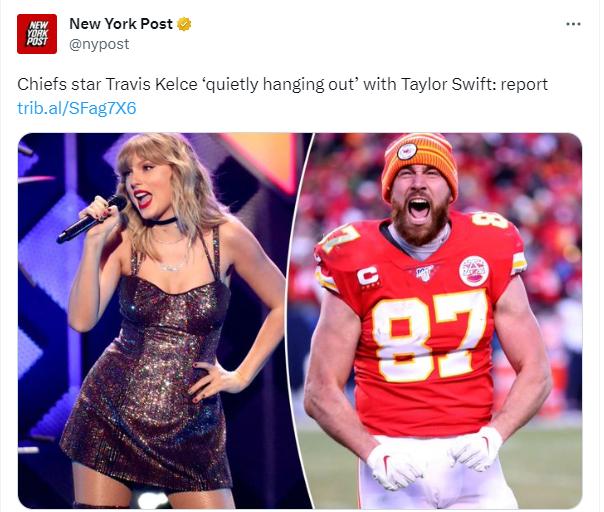Click the gold verified badge
604x512 pixels.
[x=185, y=24]
